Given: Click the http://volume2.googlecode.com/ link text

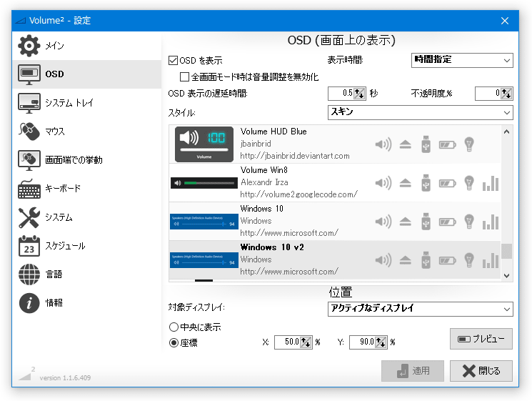Looking at the screenshot, I should point(299,194).
